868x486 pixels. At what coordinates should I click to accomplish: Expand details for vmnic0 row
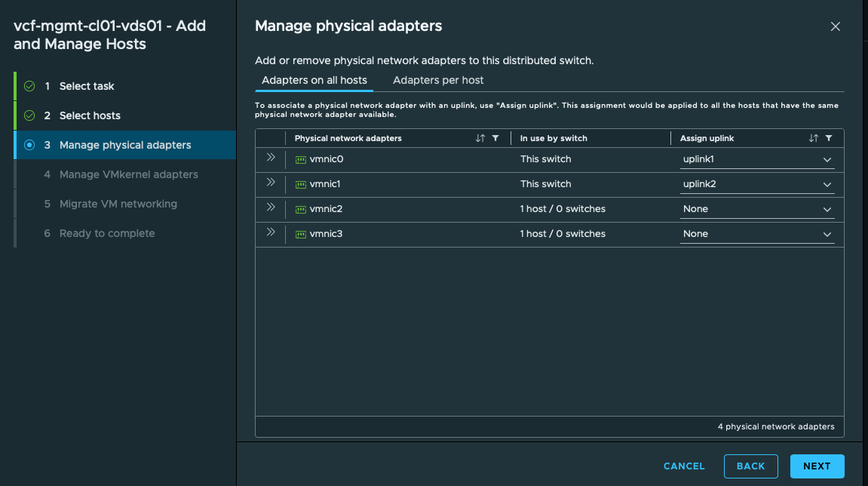click(x=271, y=158)
